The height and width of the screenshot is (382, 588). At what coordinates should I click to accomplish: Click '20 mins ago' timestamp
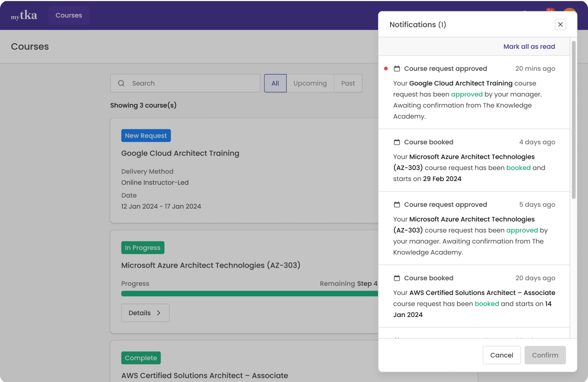[x=535, y=69]
